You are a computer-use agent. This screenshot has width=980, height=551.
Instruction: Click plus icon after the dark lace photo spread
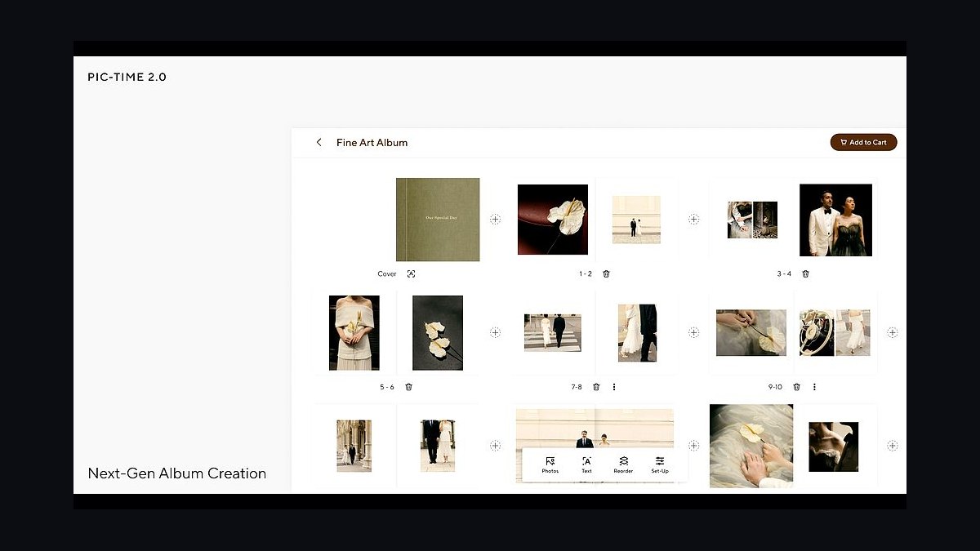[892, 445]
